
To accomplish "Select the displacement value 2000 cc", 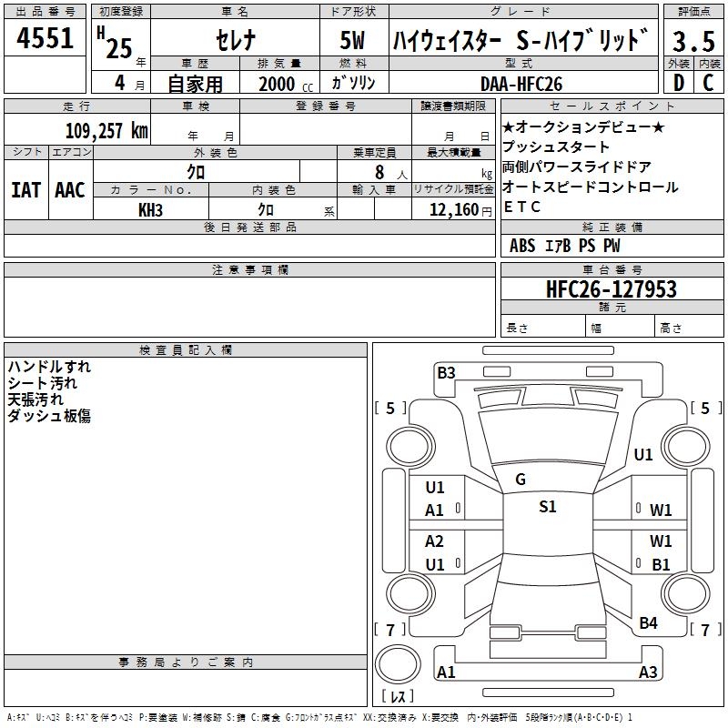I will [286, 84].
